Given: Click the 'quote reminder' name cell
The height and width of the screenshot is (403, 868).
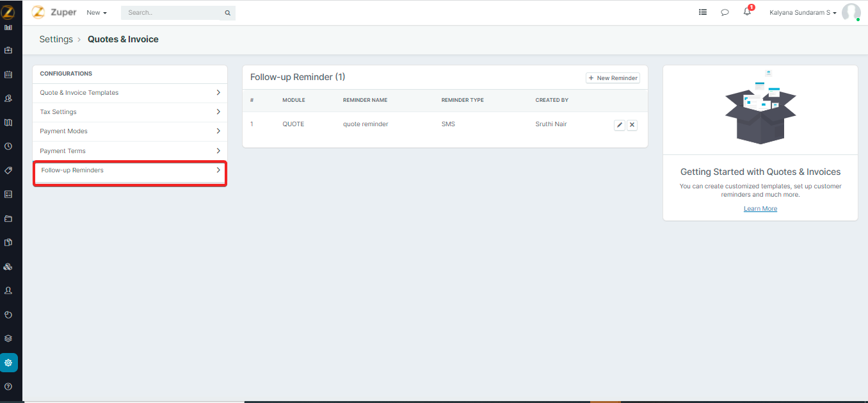Looking at the screenshot, I should (x=366, y=124).
